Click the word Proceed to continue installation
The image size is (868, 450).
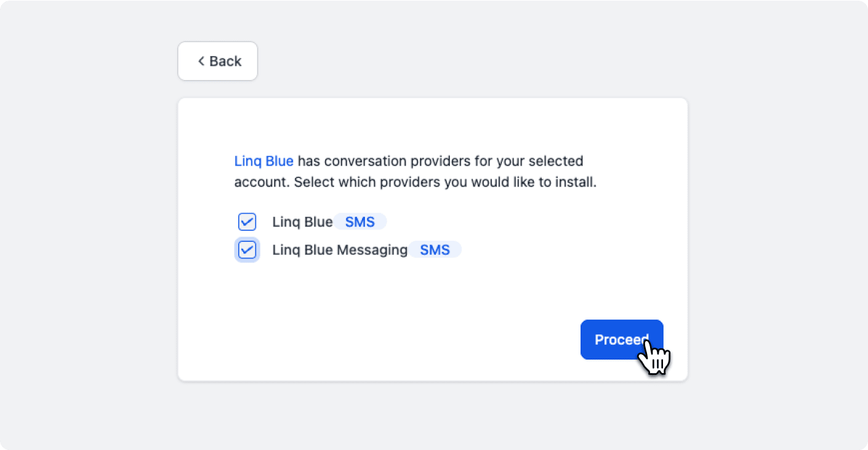point(622,340)
